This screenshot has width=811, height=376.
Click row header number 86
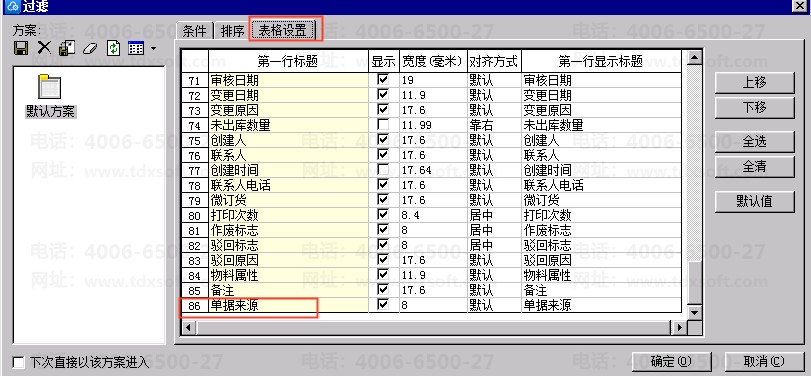click(194, 306)
